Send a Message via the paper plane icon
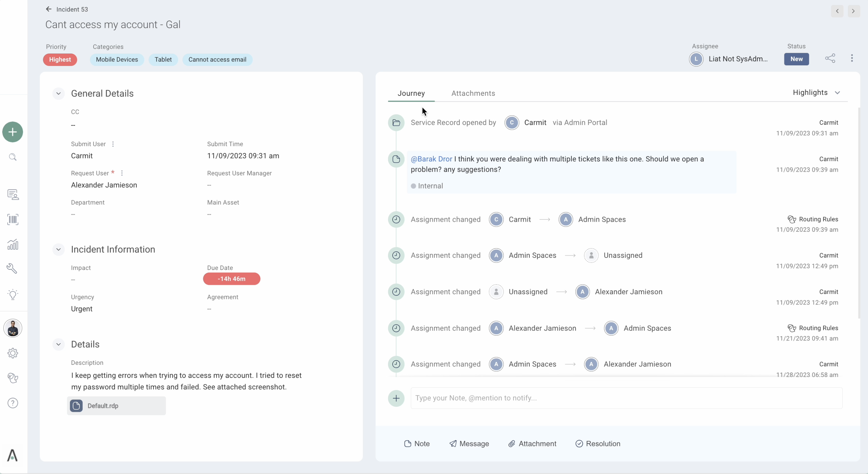868x474 pixels. 454,444
